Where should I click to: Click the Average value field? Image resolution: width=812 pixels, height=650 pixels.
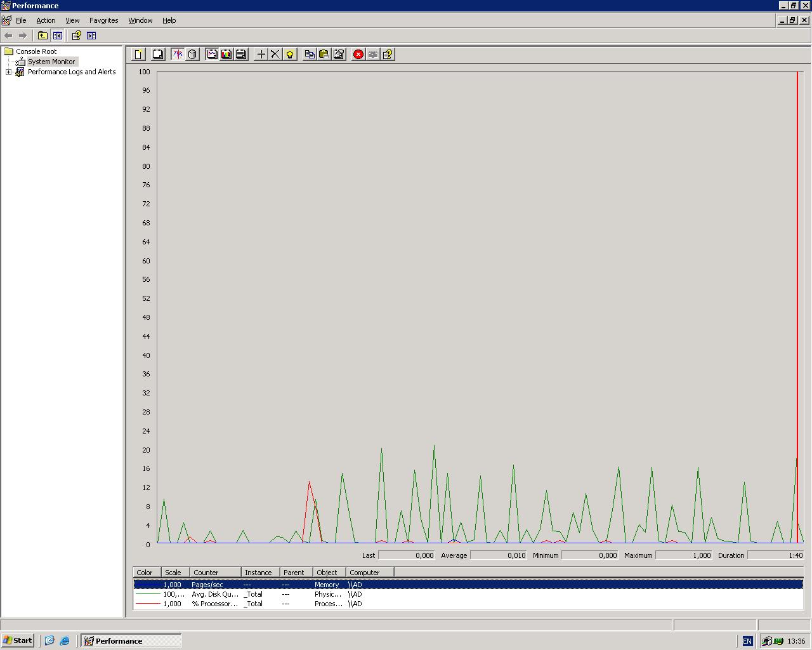coord(499,555)
